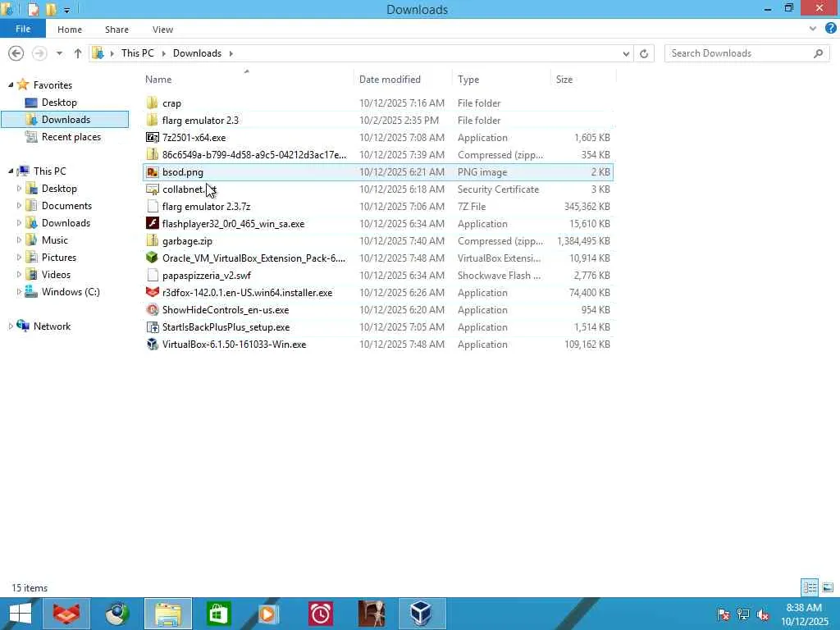This screenshot has height=630, width=840.
Task: Click the collabnet certificate file icon
Action: coord(152,189)
